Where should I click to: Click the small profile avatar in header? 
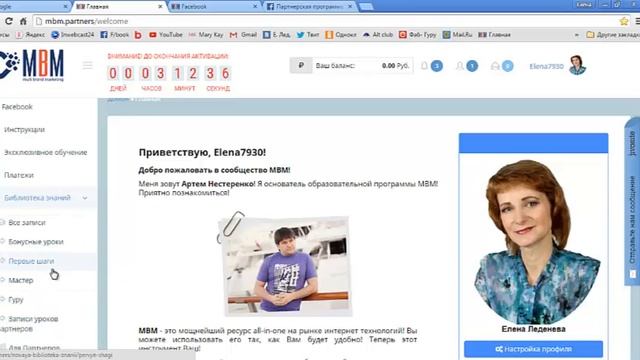tap(577, 65)
